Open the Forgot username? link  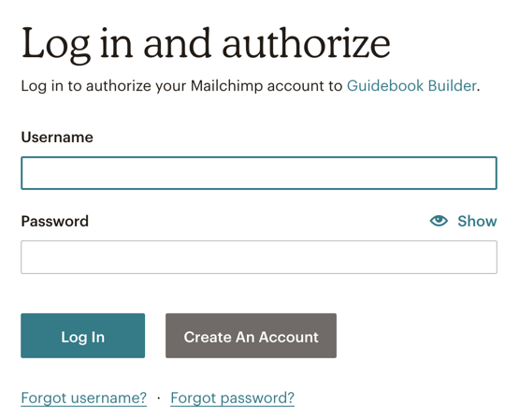[84, 398]
